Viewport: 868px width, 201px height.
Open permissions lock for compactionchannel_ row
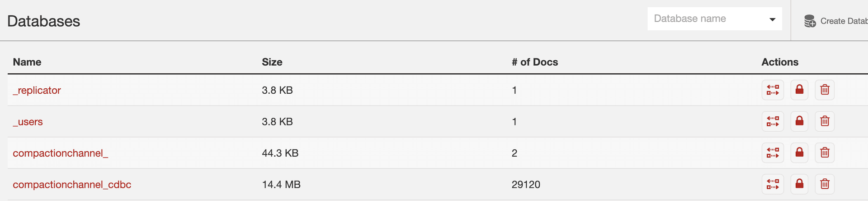coord(799,153)
